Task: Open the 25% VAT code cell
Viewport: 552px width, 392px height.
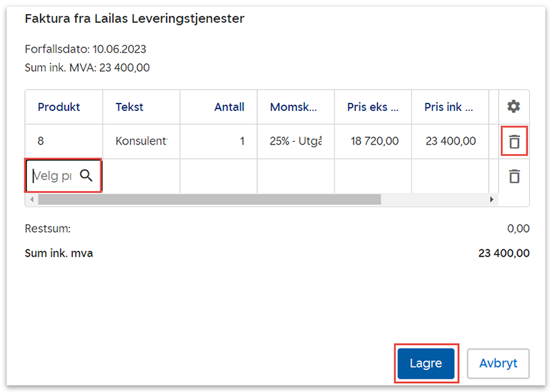Action: tap(296, 142)
